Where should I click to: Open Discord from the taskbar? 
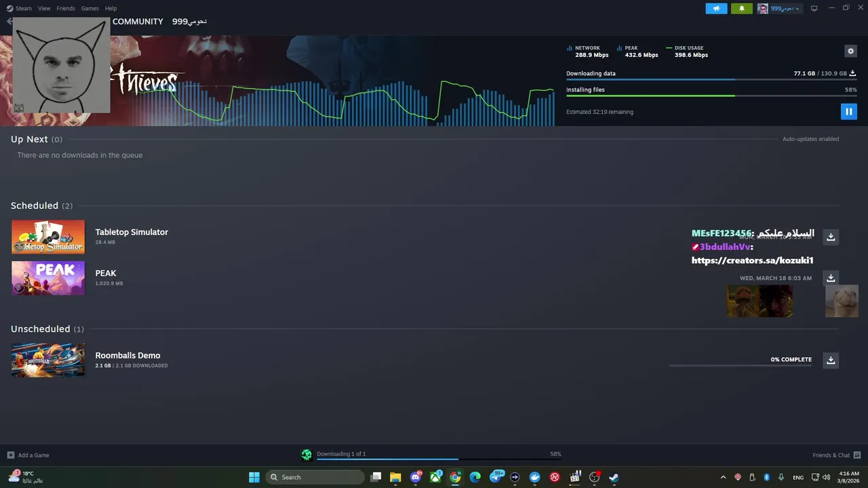click(x=416, y=477)
